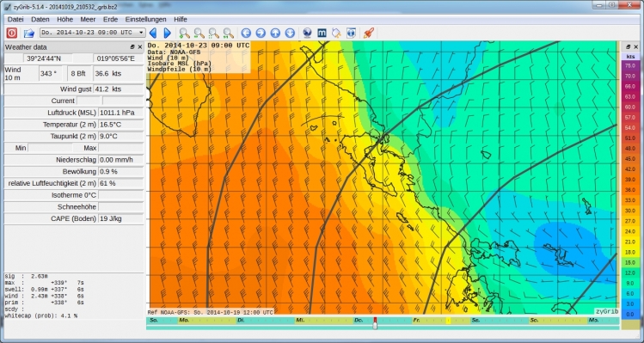
Task: Zoom in with first magnifier icon
Action: [184, 33]
